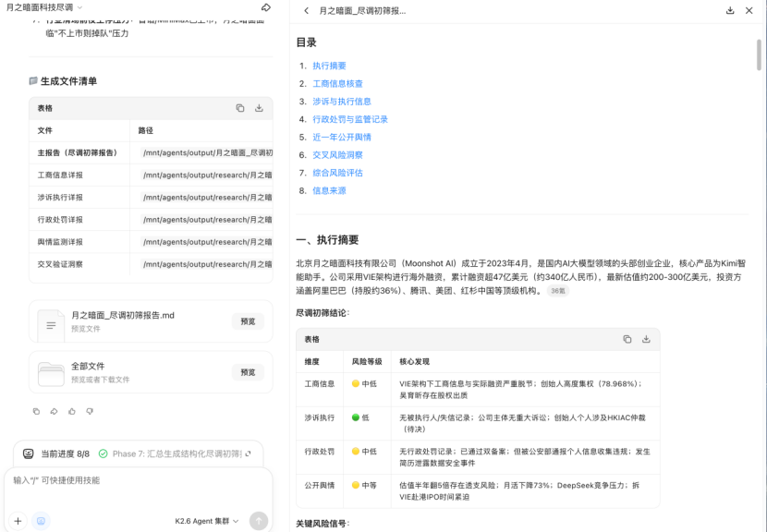Select the 交叉验证洞察 table row
The height and width of the screenshot is (532, 767).
pyautogui.click(x=151, y=264)
